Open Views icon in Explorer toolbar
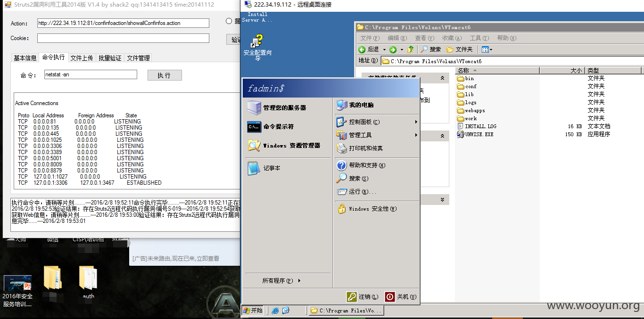The height and width of the screenshot is (319, 644). [x=485, y=49]
